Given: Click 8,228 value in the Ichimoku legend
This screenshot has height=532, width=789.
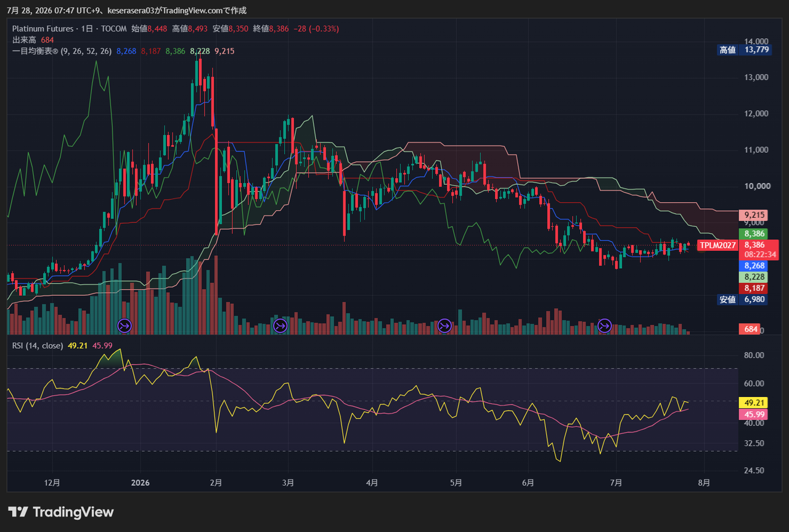Looking at the screenshot, I should tap(200, 51).
